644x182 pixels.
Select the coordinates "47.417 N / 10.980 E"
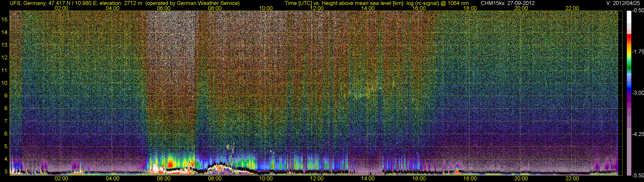tap(73, 3)
